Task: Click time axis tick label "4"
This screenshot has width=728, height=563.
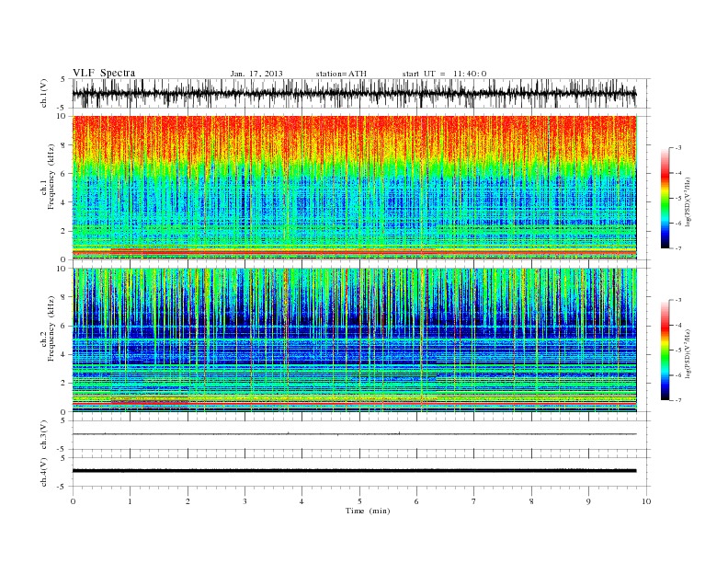Action: pos(301,501)
